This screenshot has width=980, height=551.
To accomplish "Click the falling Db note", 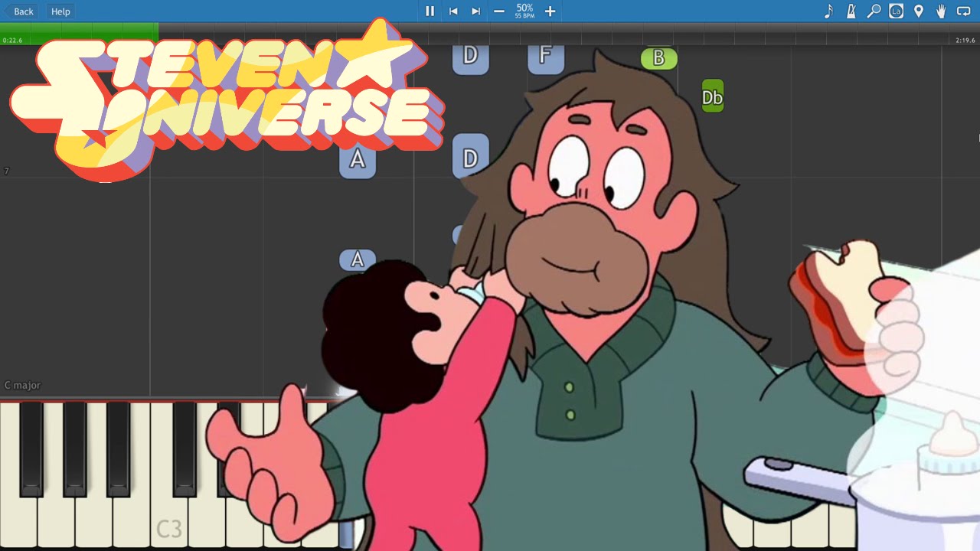I will [x=712, y=97].
